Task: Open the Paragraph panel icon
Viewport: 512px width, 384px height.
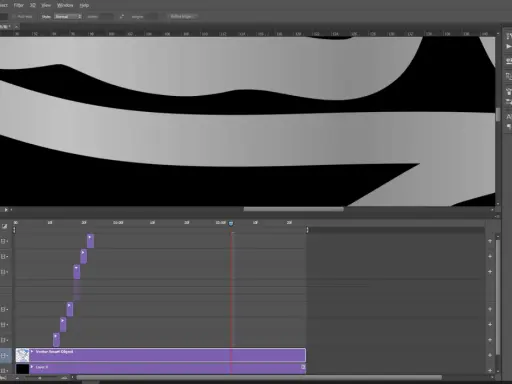Action: point(509,126)
